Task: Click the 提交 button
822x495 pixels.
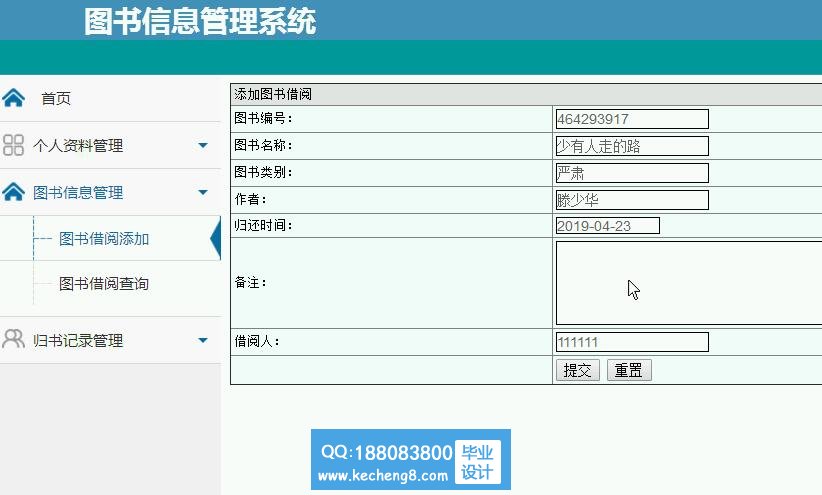Action: [x=578, y=370]
